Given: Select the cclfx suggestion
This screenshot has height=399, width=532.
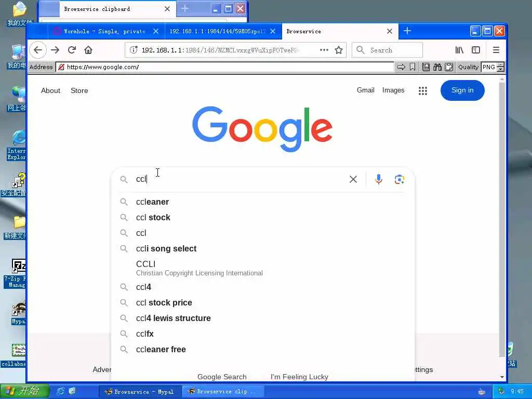Looking at the screenshot, I should 263,334.
